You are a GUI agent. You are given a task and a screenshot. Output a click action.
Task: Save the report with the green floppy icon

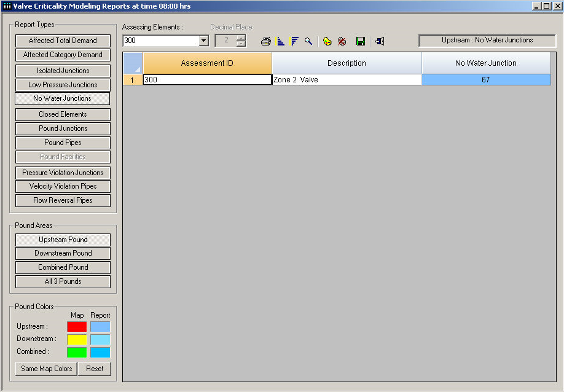tap(361, 41)
